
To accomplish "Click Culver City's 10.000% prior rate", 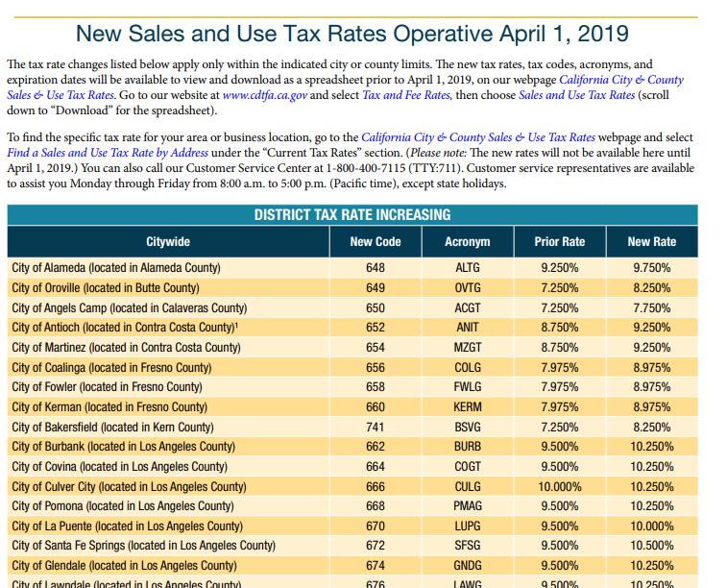I will click(x=560, y=486).
